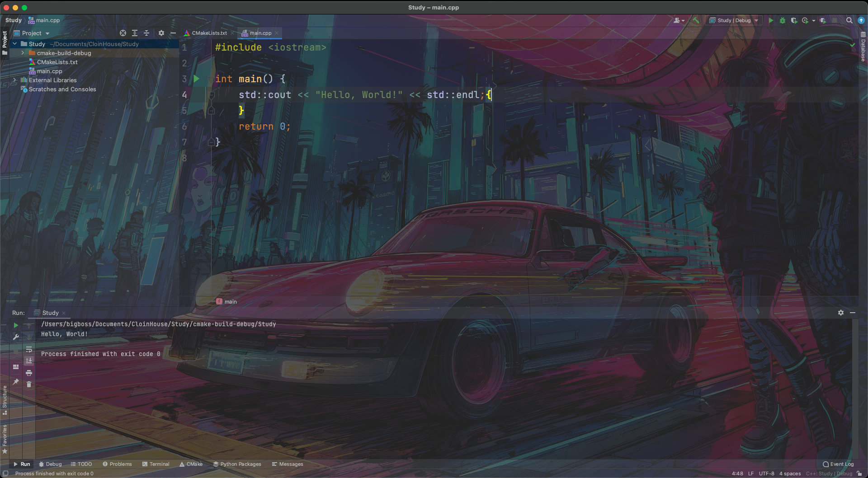Run Study with the green toolbar arrow
Viewport: 868px width, 478px height.
pyautogui.click(x=771, y=20)
